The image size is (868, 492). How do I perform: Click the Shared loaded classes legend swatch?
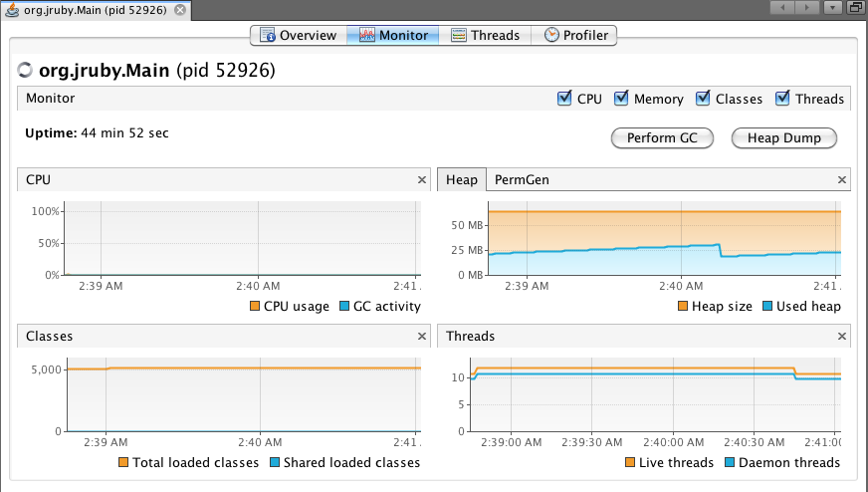tap(275, 462)
